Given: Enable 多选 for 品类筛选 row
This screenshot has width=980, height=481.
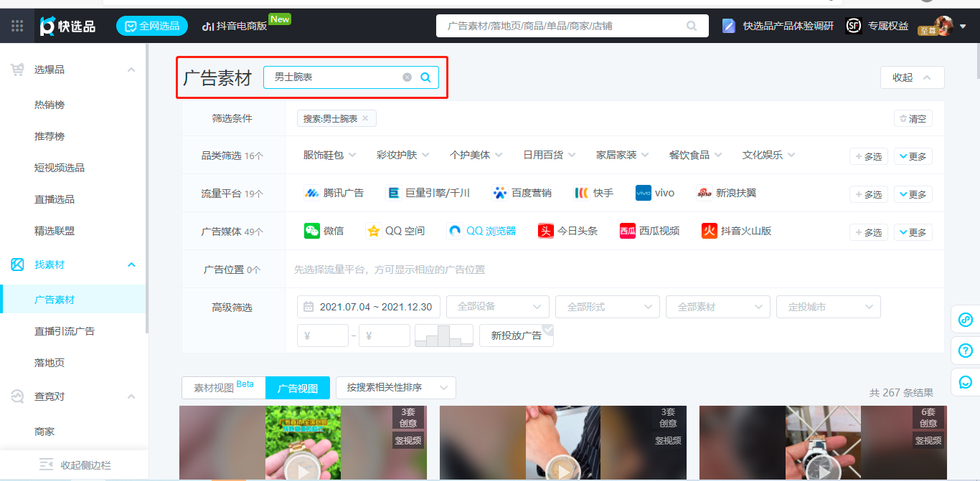Looking at the screenshot, I should click(x=869, y=156).
